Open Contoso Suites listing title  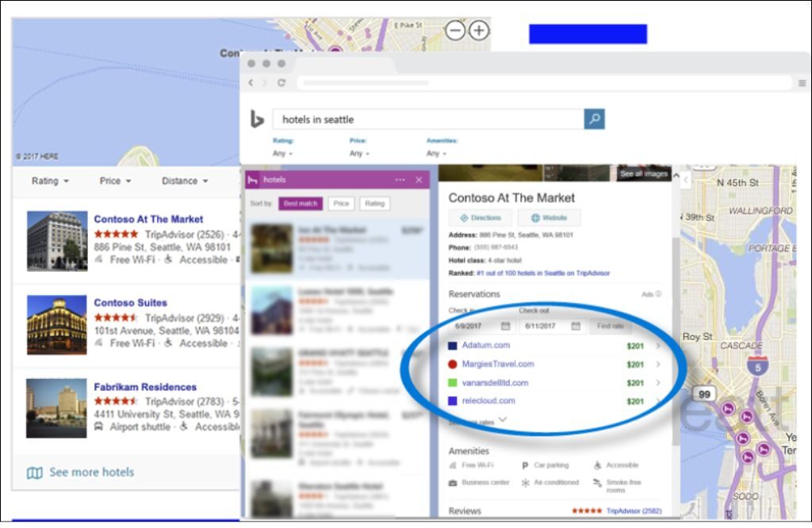[131, 303]
